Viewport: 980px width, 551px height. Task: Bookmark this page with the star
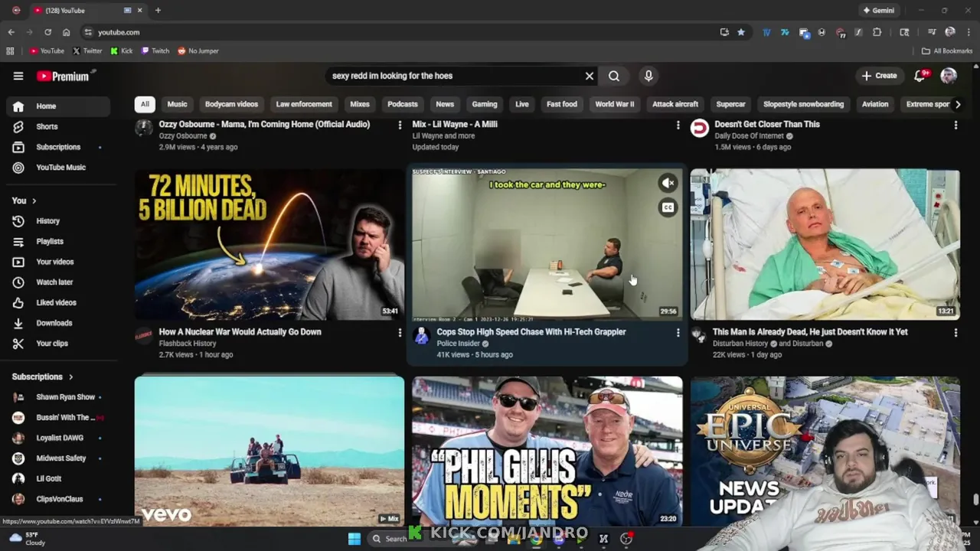[741, 32]
